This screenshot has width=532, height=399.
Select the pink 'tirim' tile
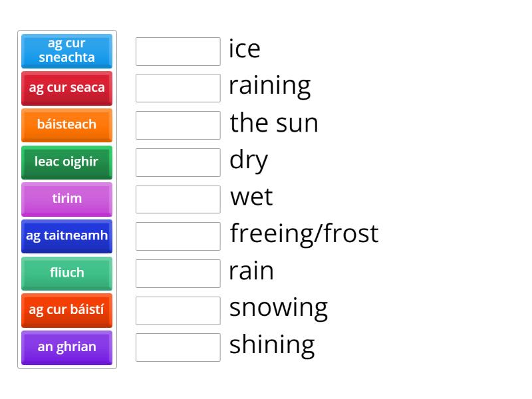[x=67, y=199]
